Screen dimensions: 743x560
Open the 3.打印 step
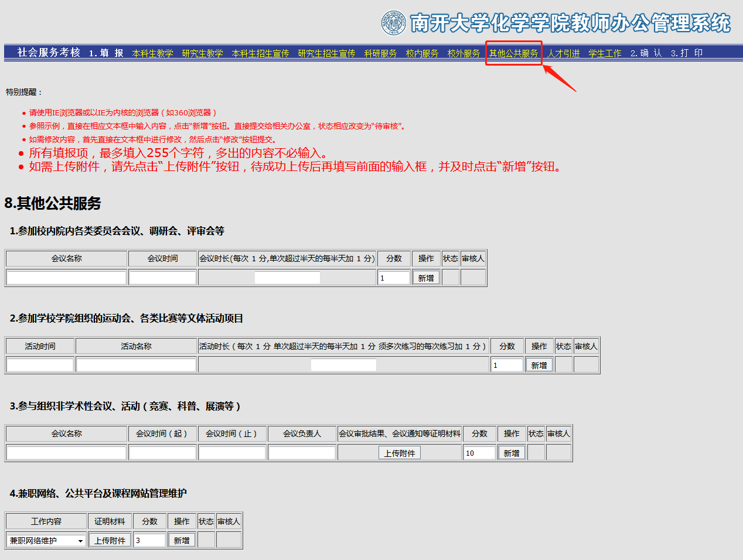point(686,53)
